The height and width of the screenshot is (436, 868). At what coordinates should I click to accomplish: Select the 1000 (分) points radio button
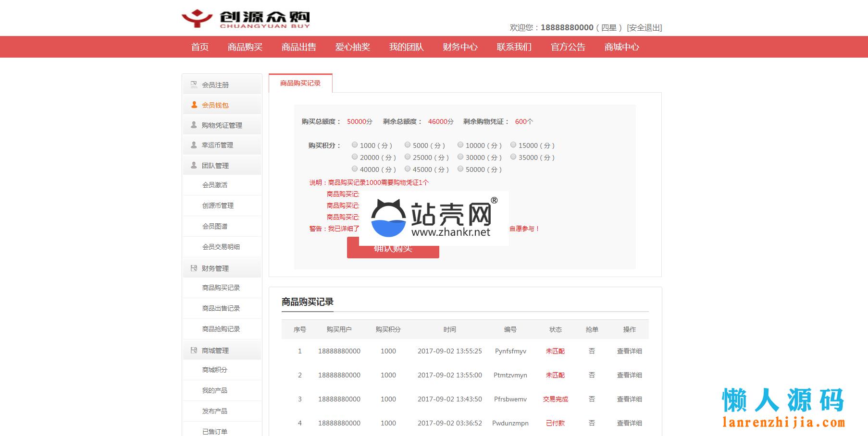(355, 145)
